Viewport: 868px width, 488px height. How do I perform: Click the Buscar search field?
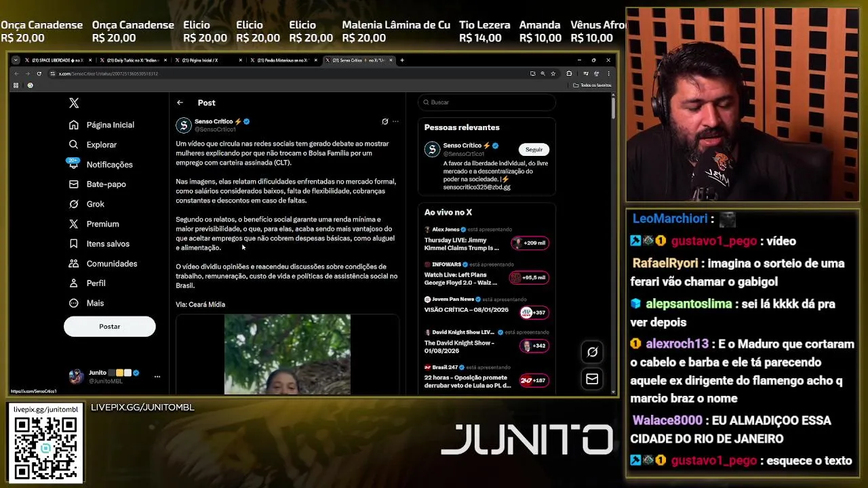pos(487,102)
